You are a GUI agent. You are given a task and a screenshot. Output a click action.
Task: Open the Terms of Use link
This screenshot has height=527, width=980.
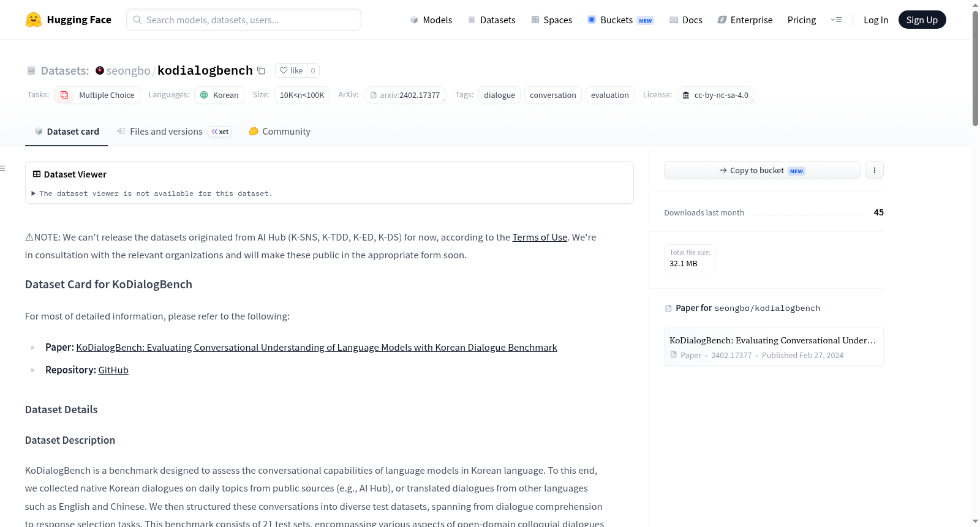click(x=540, y=237)
